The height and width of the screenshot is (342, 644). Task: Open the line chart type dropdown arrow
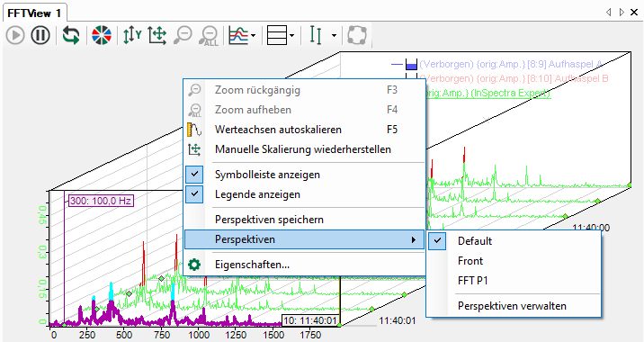(x=253, y=36)
